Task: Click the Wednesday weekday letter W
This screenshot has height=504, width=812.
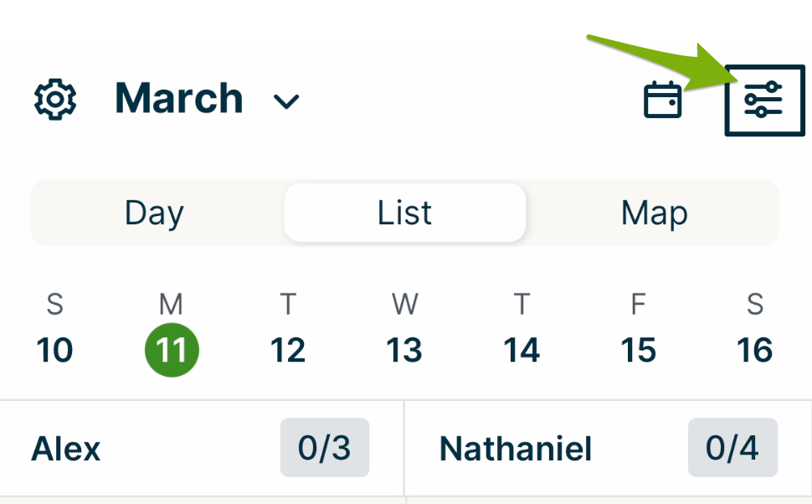Action: coord(404,305)
